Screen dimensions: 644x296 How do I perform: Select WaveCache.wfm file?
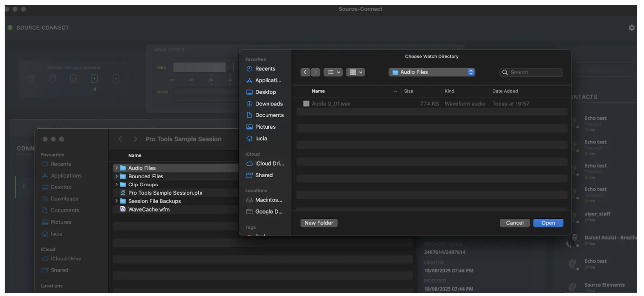click(149, 209)
